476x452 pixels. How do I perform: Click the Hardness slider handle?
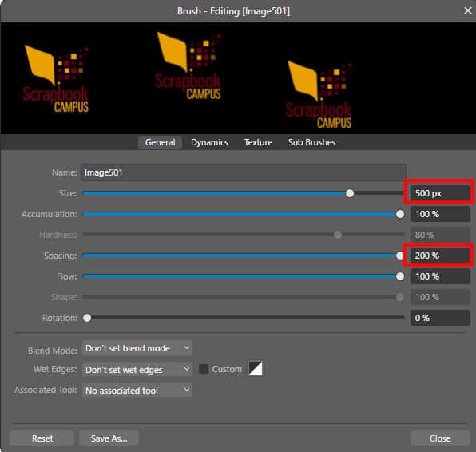pyautogui.click(x=338, y=235)
